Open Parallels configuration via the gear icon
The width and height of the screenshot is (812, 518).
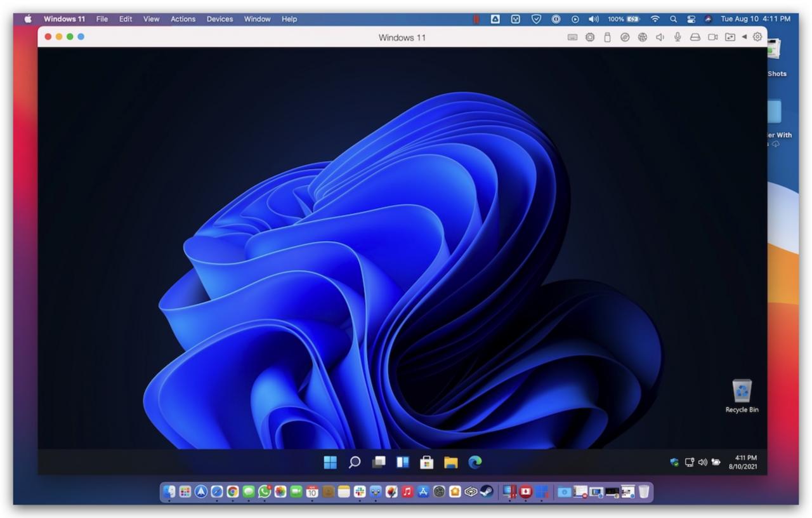(756, 37)
